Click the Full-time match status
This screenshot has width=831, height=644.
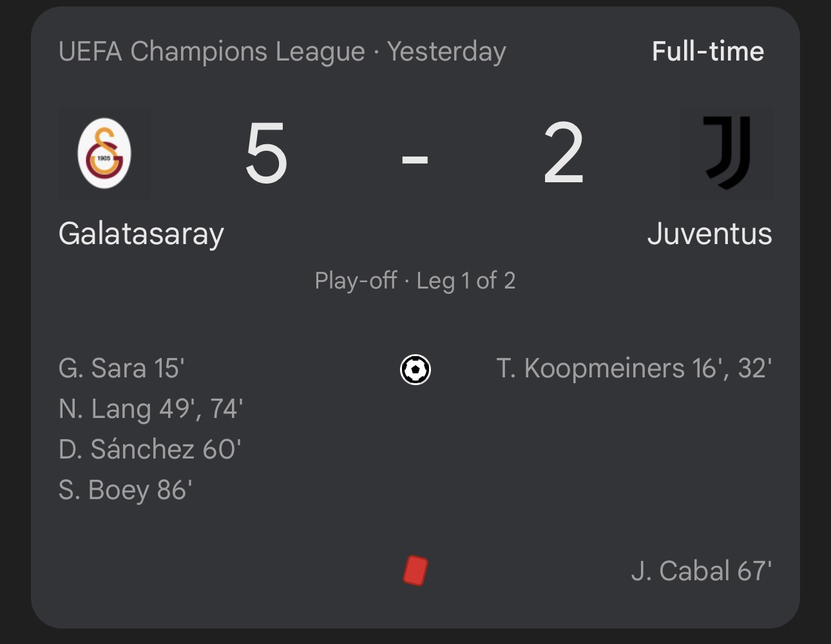[707, 52]
